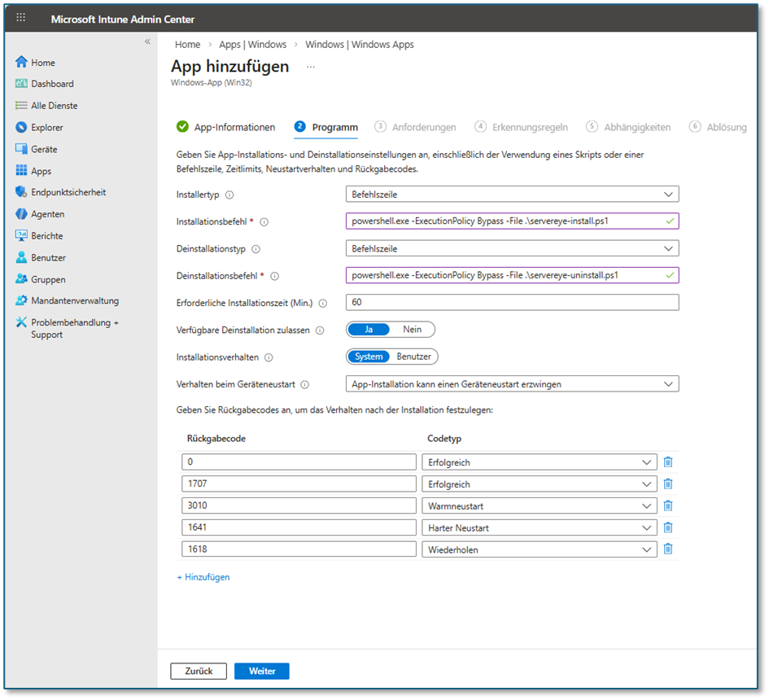
Task: Click the Gruppen people icon
Action: pos(21,278)
